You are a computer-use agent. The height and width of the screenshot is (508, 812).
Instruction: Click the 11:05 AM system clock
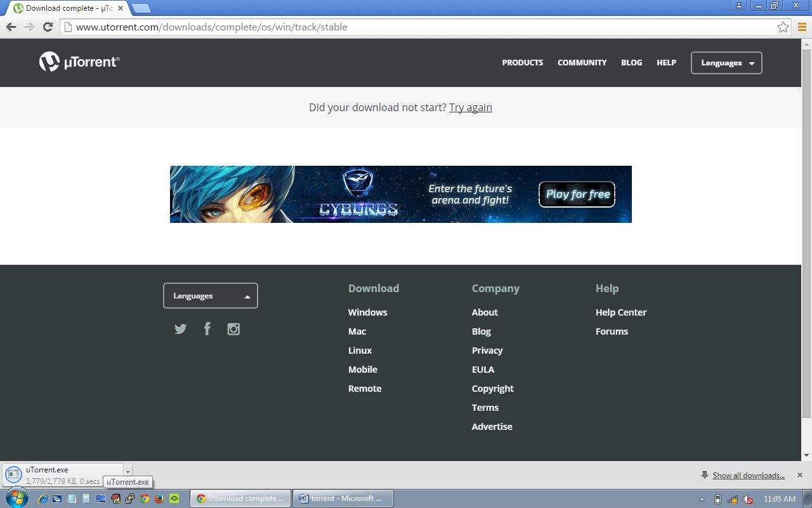pos(779,499)
